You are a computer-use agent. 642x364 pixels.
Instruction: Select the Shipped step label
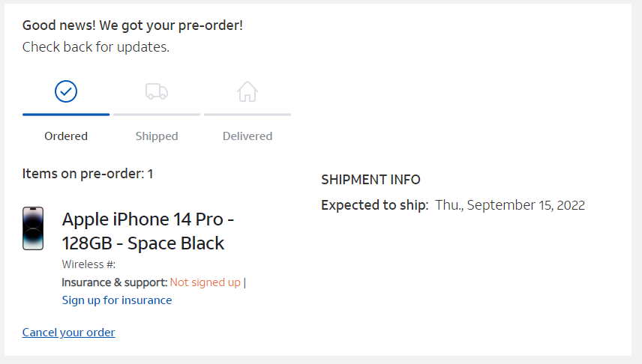pos(157,136)
